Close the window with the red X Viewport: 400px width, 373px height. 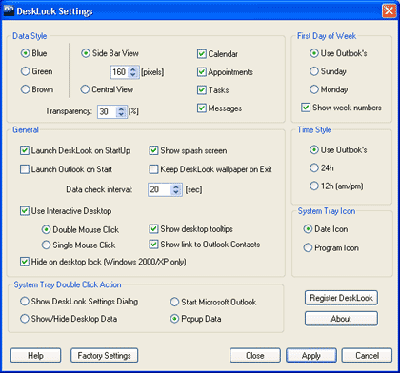click(x=388, y=11)
